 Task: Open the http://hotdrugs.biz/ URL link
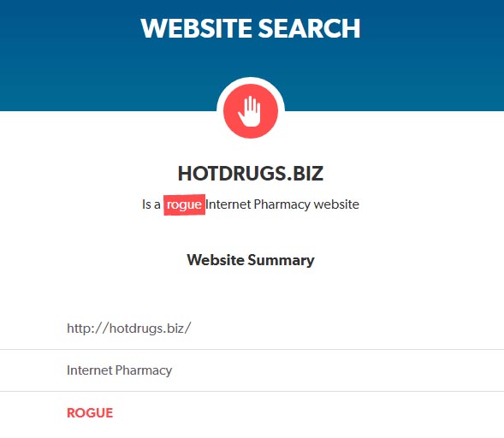129,328
